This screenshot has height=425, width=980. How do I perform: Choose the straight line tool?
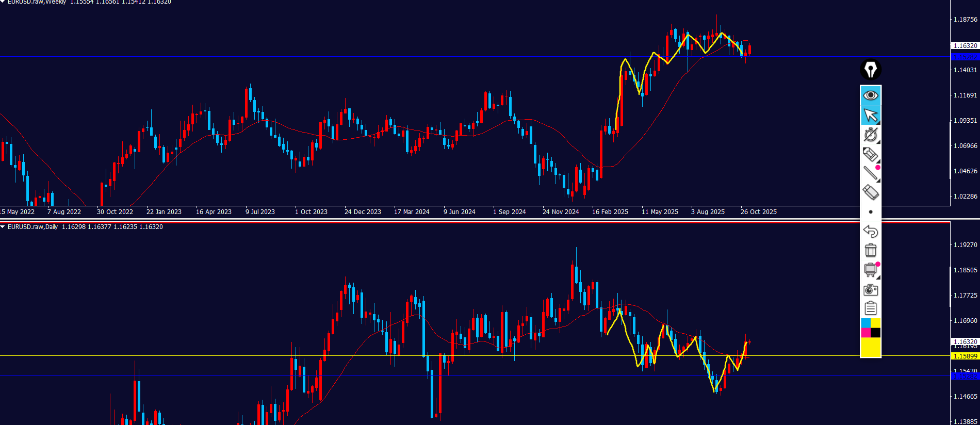871,173
